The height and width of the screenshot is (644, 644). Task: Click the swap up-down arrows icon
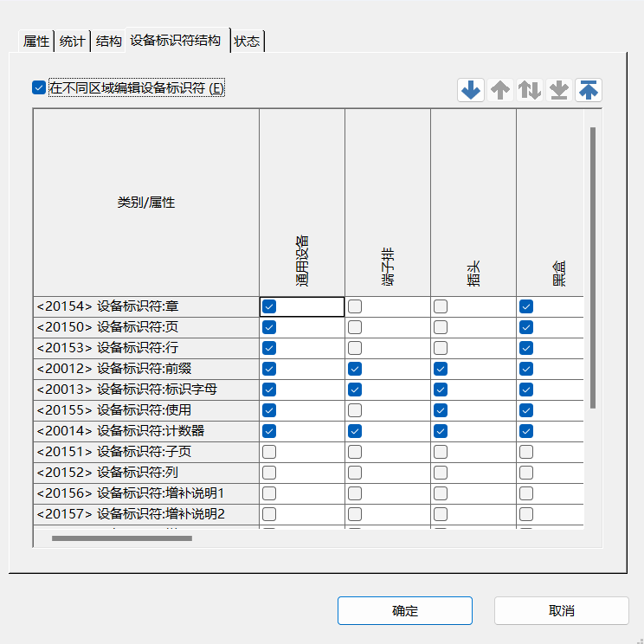coord(530,90)
